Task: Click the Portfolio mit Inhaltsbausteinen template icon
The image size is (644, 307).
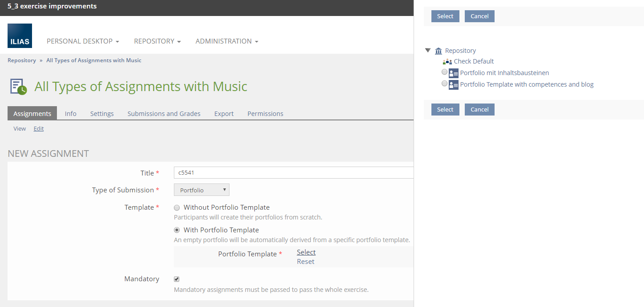Action: pyautogui.click(x=454, y=73)
